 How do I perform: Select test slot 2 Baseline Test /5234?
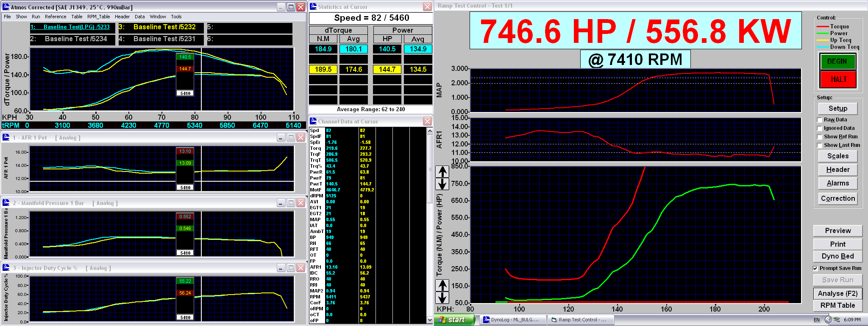tap(72, 39)
